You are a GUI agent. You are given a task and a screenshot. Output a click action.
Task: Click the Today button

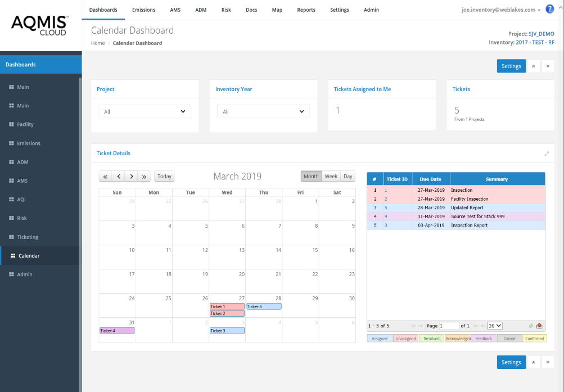pos(164,176)
